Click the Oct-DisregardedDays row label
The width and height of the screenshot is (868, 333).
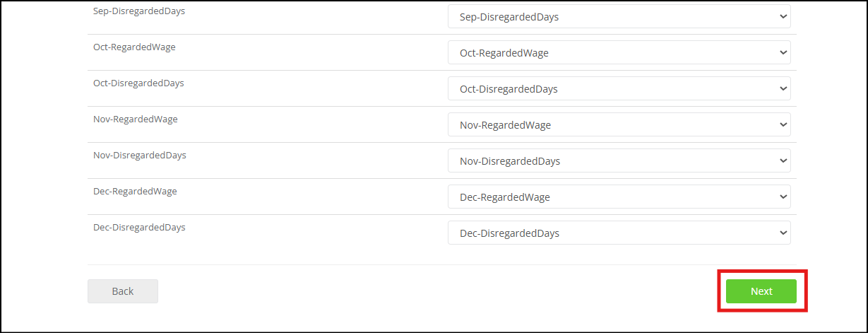[138, 83]
